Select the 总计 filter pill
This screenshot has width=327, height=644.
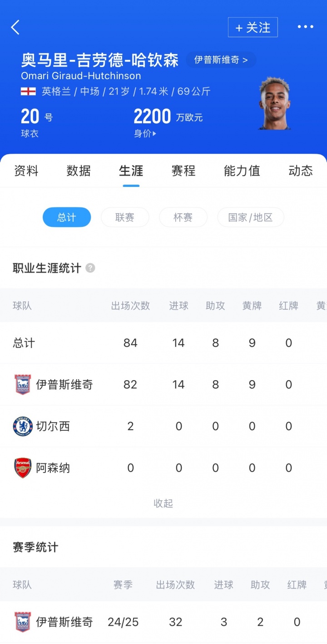pyautogui.click(x=67, y=217)
